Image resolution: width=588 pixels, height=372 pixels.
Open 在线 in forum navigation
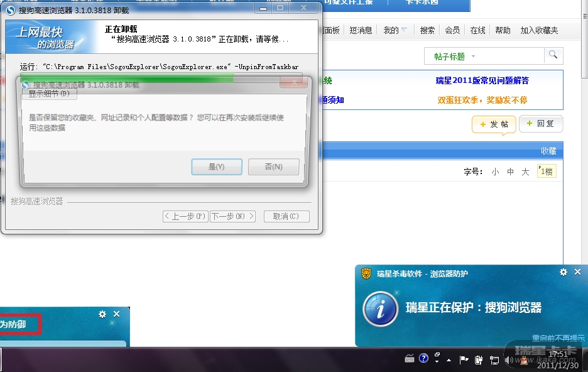tap(477, 30)
